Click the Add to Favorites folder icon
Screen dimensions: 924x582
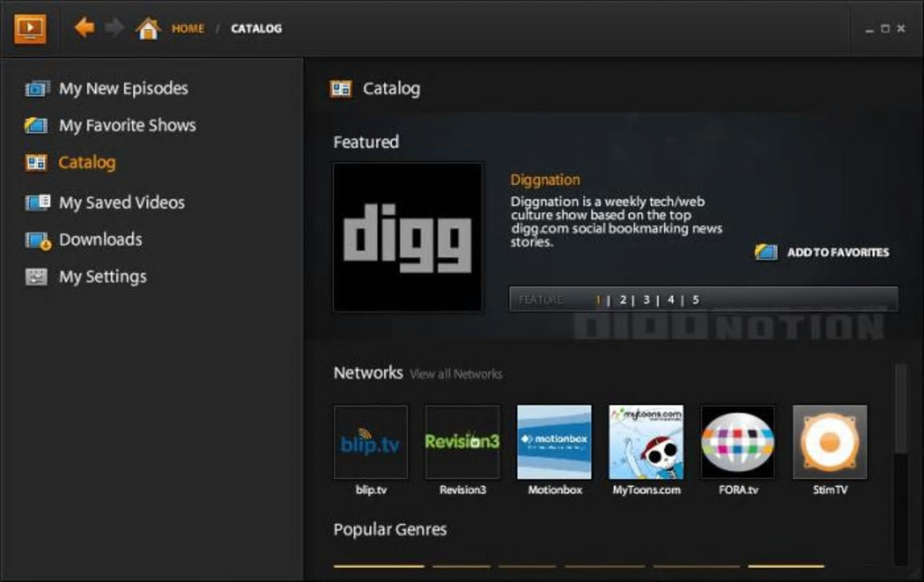(766, 253)
